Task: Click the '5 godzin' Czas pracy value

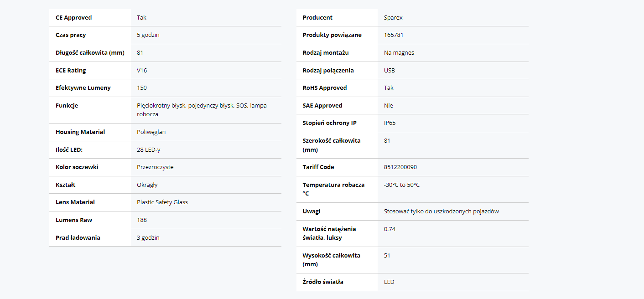Action: (x=148, y=35)
